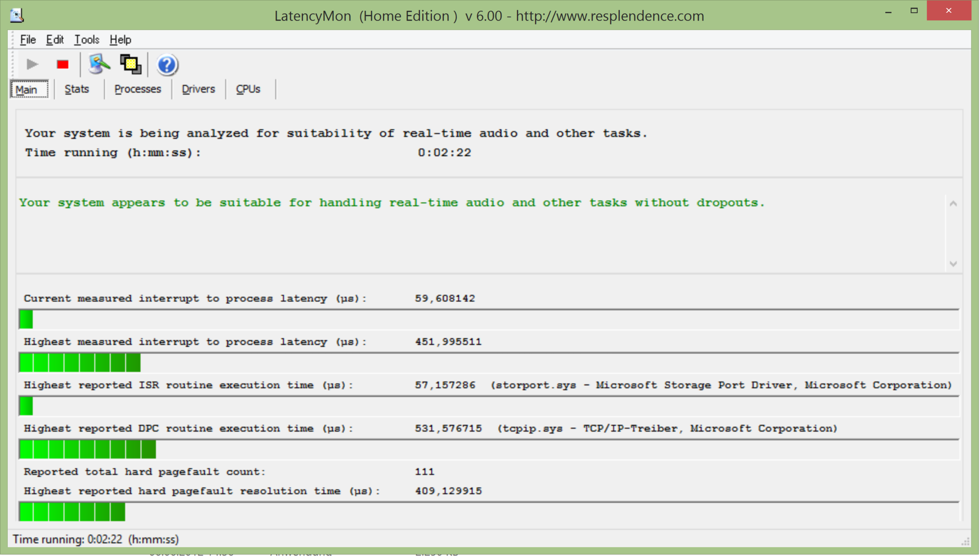This screenshot has height=556, width=980.
Task: Switch to the Processes tab
Action: click(x=137, y=89)
